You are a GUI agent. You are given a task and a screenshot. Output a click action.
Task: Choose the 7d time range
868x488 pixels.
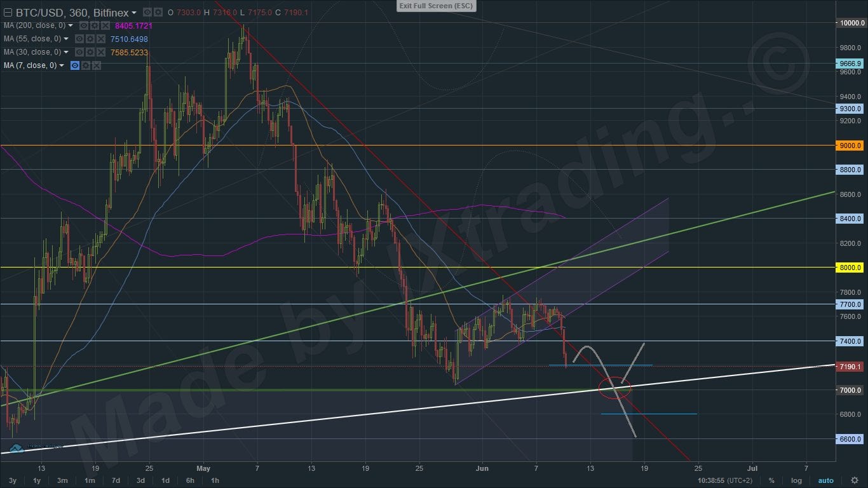(116, 480)
